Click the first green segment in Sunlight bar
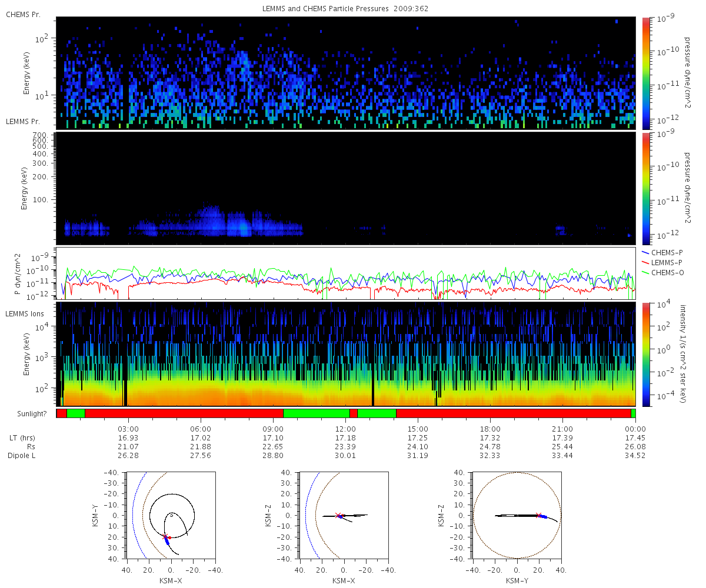 [76, 413]
